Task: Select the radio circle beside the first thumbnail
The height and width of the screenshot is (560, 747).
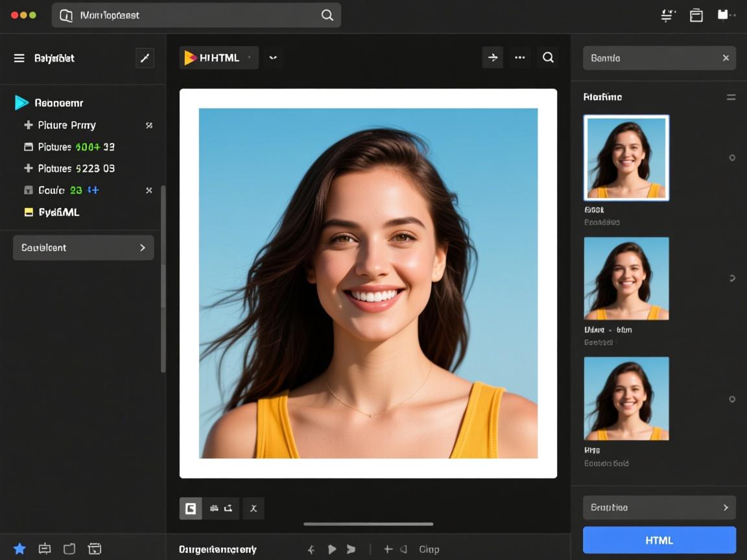Action: click(x=732, y=157)
